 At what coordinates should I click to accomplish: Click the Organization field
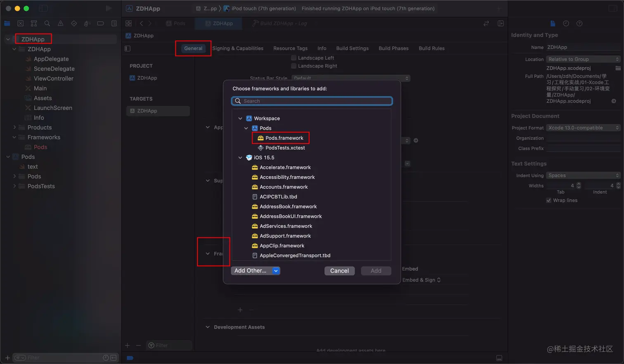[x=583, y=138]
